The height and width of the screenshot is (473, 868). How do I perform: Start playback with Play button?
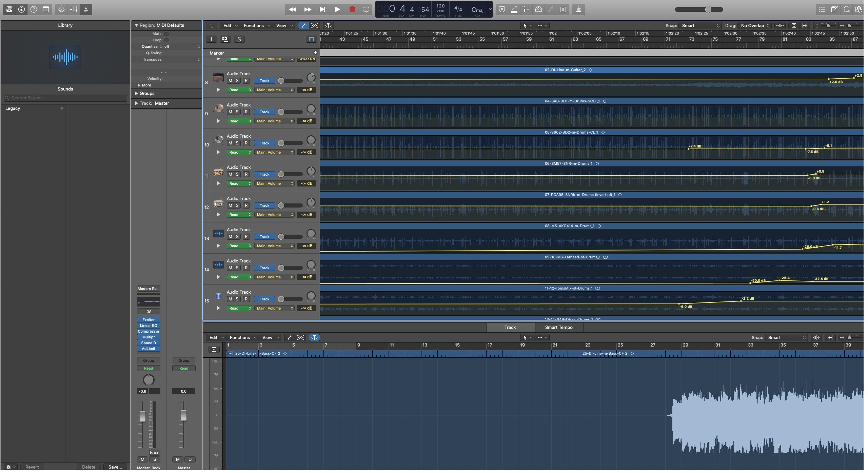point(337,9)
